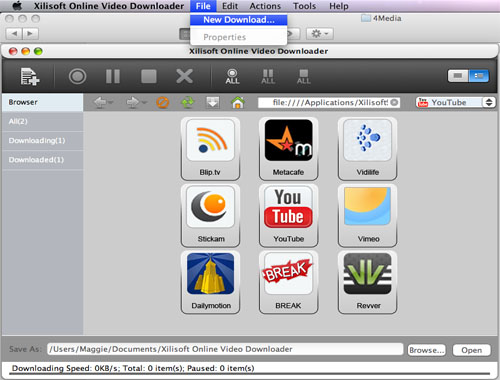Open the File menu
The height and width of the screenshot is (380, 500).
pos(203,6)
